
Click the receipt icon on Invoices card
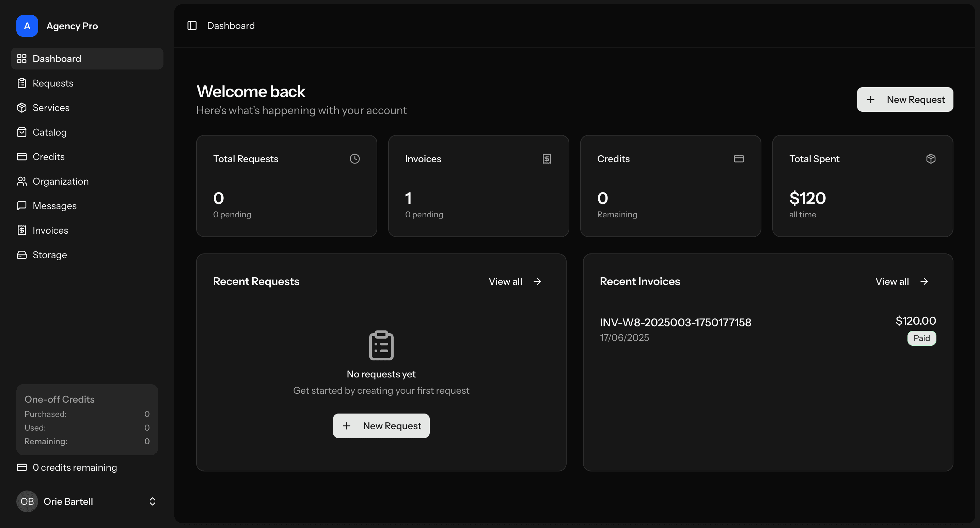(x=547, y=158)
